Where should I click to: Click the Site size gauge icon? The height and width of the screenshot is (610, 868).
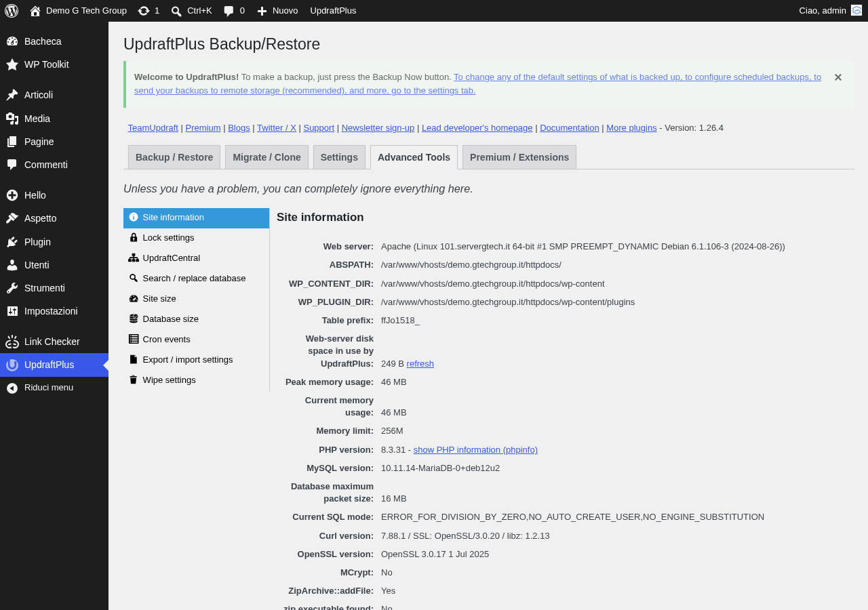[134, 298]
